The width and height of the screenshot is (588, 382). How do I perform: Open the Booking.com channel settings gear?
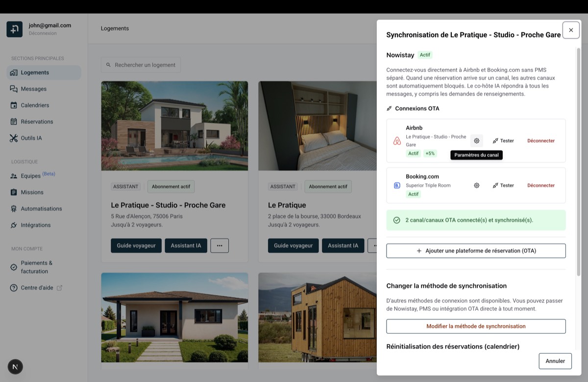point(476,185)
